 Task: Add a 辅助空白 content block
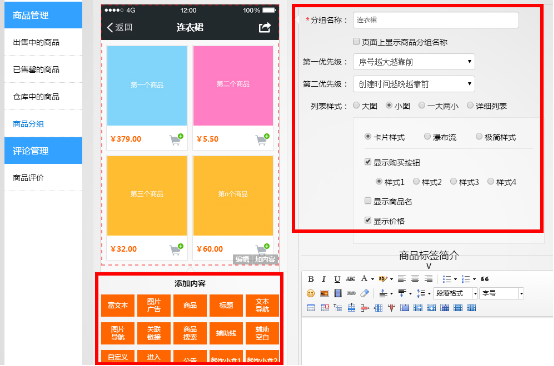262,333
